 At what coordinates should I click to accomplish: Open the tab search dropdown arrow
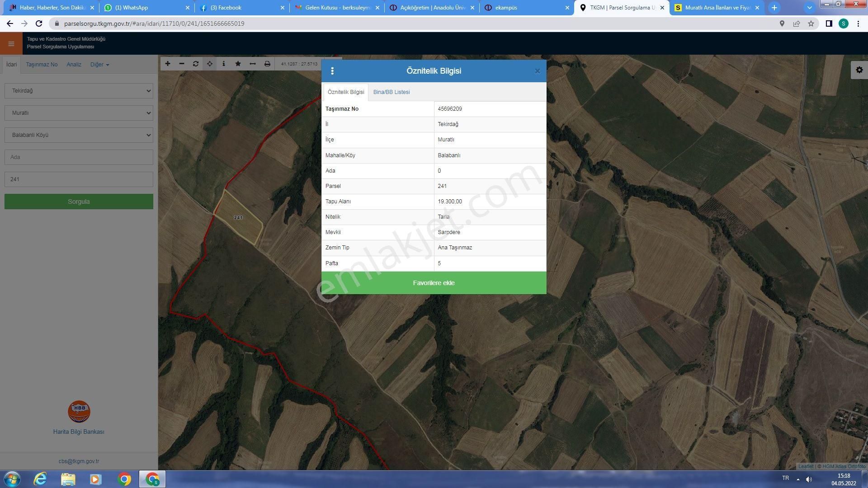pos(810,8)
